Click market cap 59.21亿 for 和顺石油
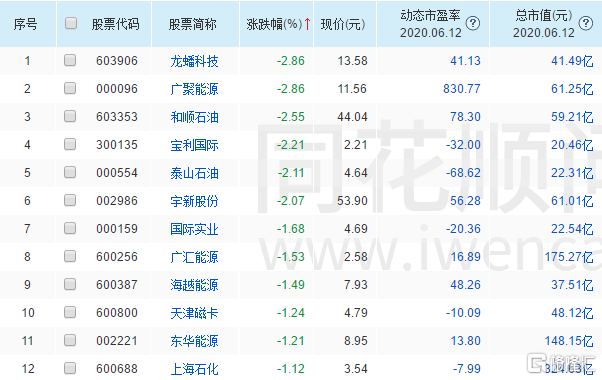602x380 pixels. 572,117
